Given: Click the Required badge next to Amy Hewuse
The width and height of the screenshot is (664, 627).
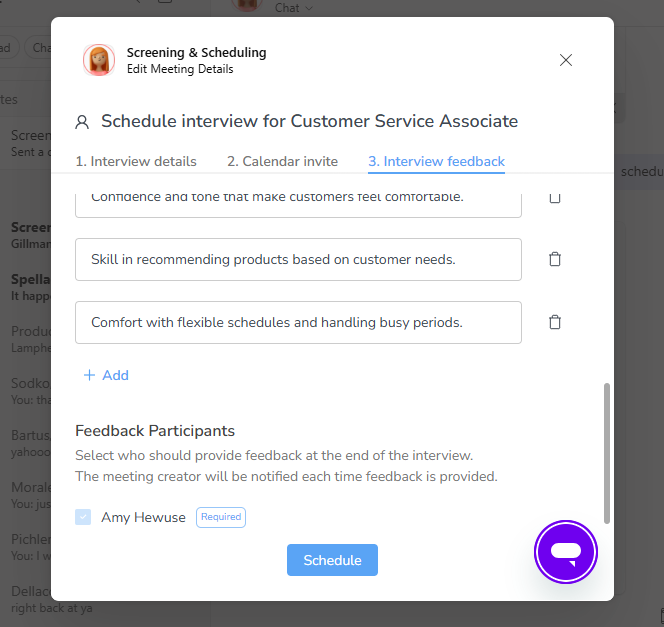Looking at the screenshot, I should pos(221,517).
